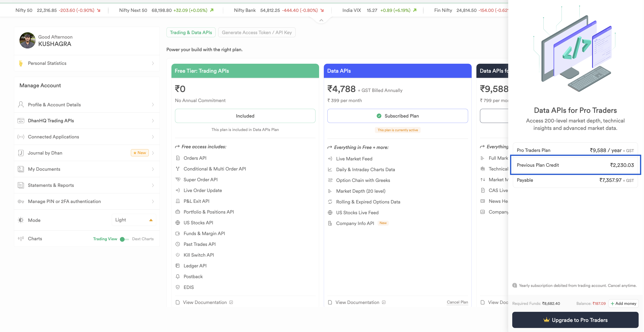Image resolution: width=644 pixels, height=332 pixels.
Task: Expand Profile & Account Details
Action: point(87,105)
